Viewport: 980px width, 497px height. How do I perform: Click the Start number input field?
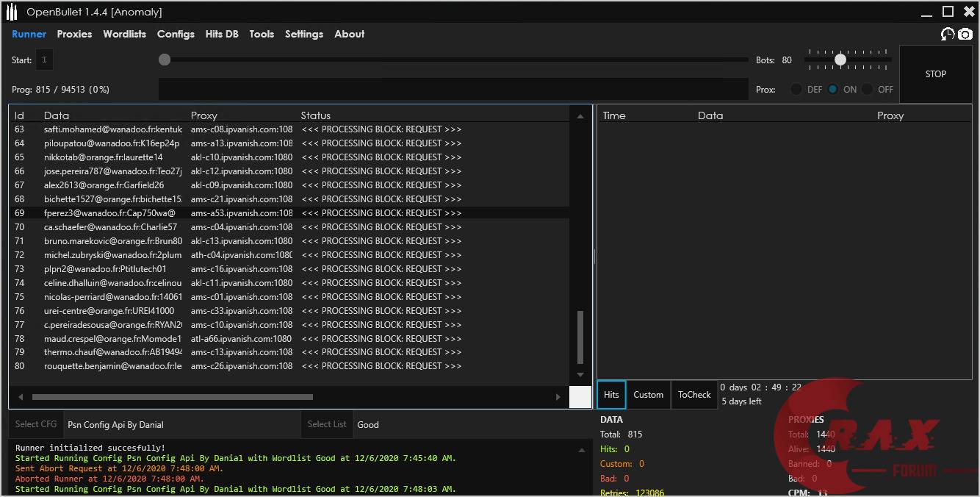44,60
